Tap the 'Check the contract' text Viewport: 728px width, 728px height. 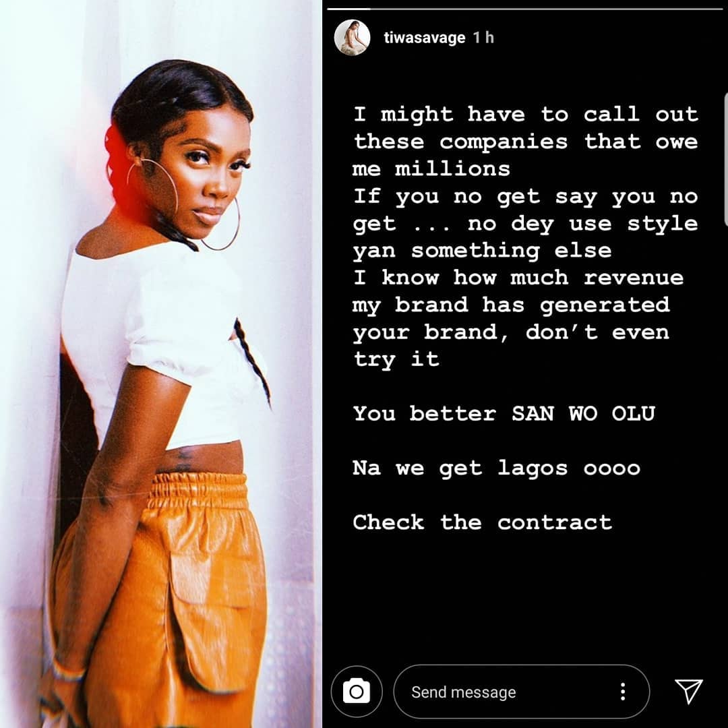pyautogui.click(x=483, y=522)
